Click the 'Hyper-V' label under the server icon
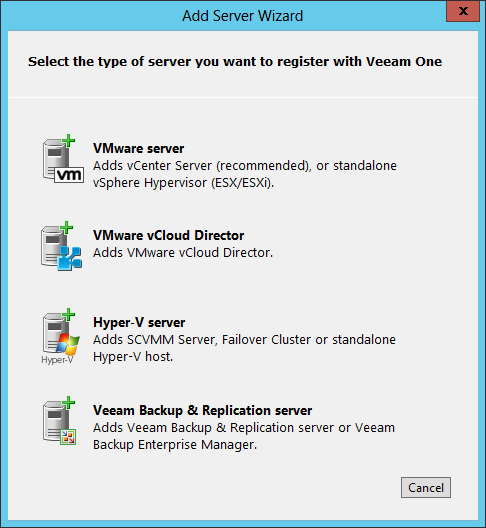The height and width of the screenshot is (528, 486). 57,360
